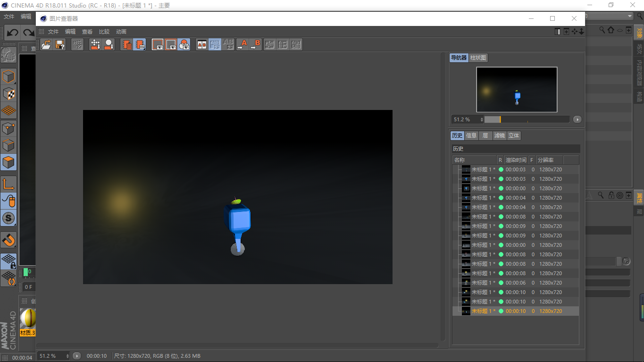The image size is (644, 362).
Task: Enable the Snap magnet tool
Action: 8,240
